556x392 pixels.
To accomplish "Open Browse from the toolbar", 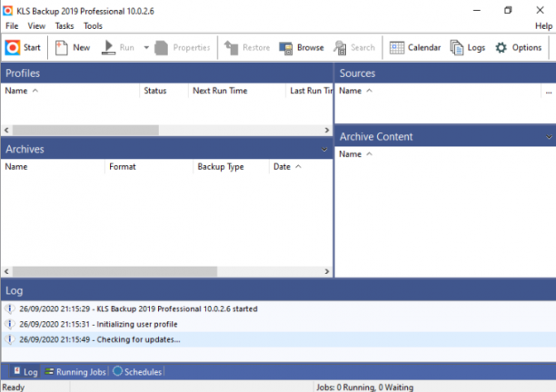I will tap(302, 47).
